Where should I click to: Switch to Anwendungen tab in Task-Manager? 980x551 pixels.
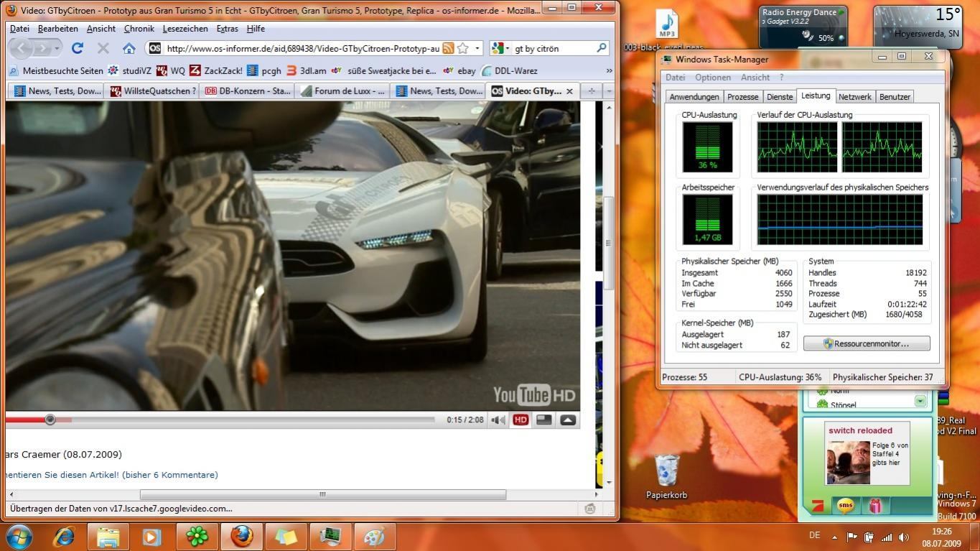(694, 97)
